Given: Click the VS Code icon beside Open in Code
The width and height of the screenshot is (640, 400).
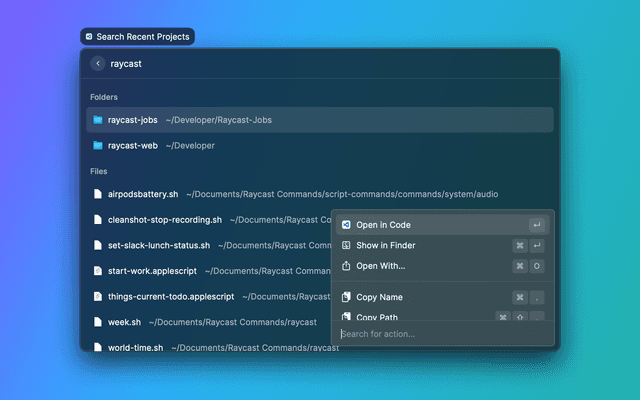Looking at the screenshot, I should click(346, 225).
